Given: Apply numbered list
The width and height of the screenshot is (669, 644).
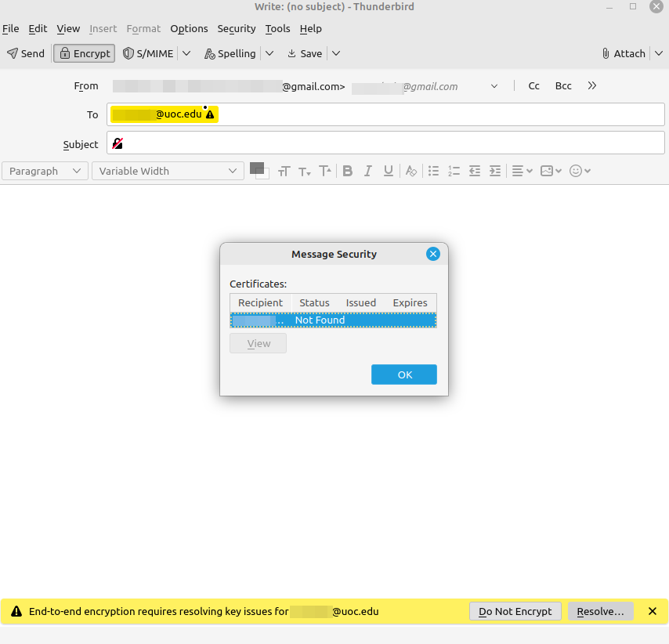Looking at the screenshot, I should tap(454, 171).
